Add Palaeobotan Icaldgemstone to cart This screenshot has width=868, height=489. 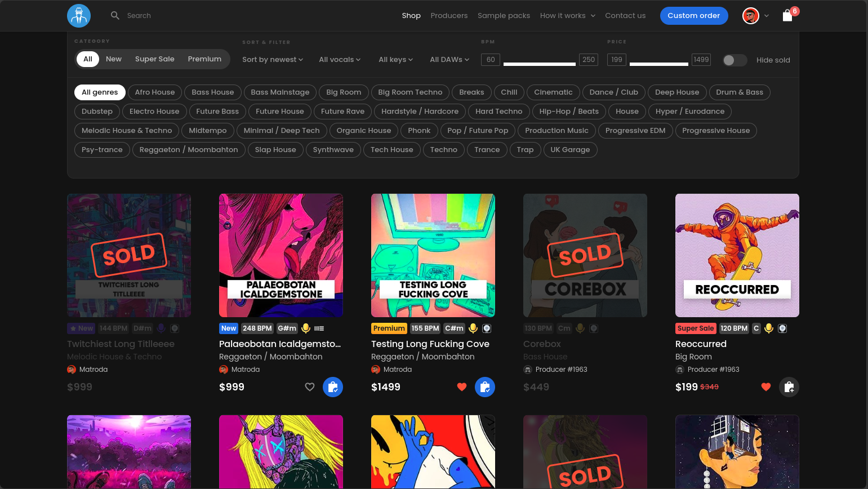(332, 387)
